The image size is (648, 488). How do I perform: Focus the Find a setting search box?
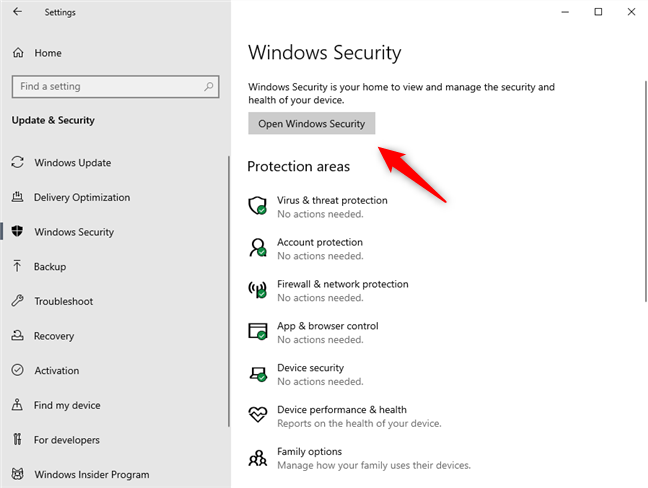click(x=105, y=87)
